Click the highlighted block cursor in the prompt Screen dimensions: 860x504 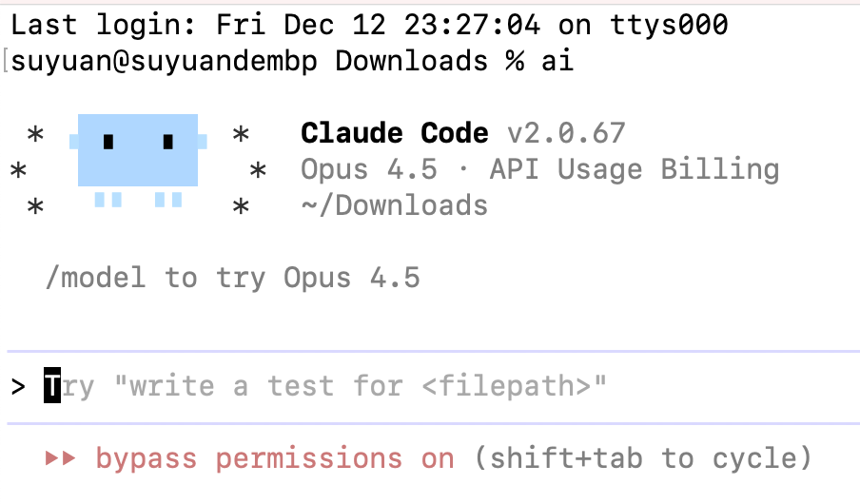click(52, 387)
